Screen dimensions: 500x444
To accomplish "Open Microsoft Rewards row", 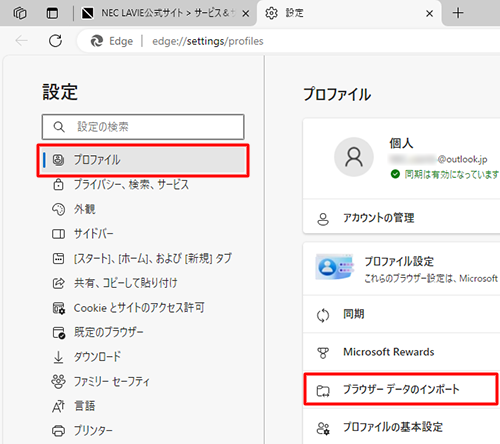I will click(401, 352).
